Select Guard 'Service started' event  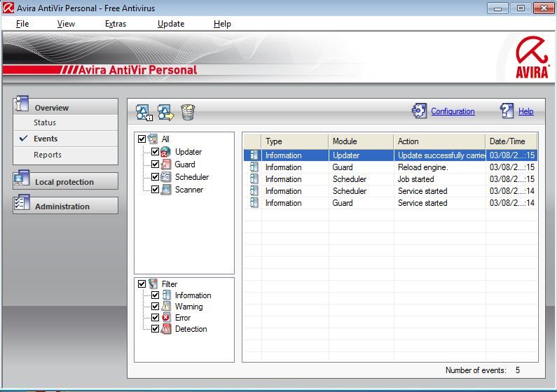coord(390,203)
